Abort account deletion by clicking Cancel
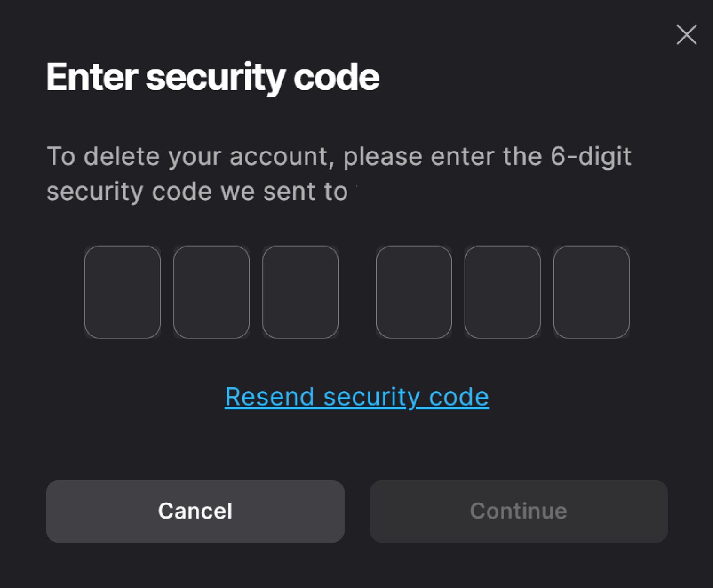Screen dimensions: 713x588 click(x=195, y=511)
